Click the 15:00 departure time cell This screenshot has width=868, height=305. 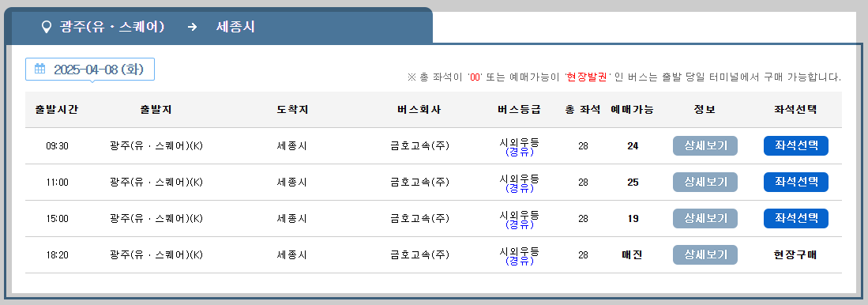click(57, 219)
